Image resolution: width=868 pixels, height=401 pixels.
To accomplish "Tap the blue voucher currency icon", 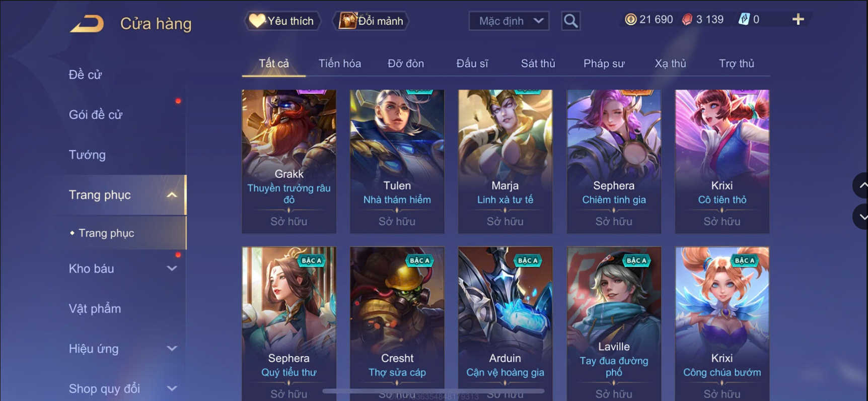I will [744, 20].
